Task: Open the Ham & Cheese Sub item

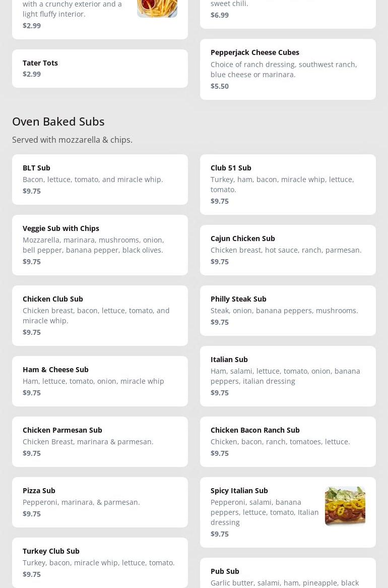Action: tap(100, 381)
